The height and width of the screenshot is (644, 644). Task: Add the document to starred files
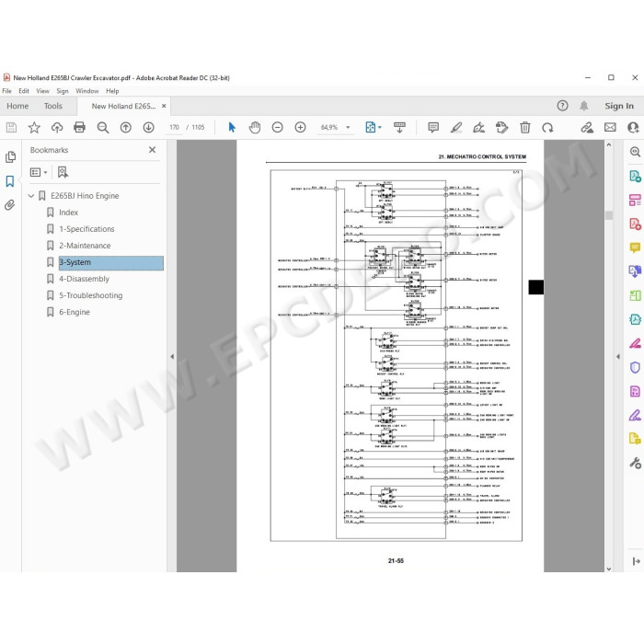[34, 127]
